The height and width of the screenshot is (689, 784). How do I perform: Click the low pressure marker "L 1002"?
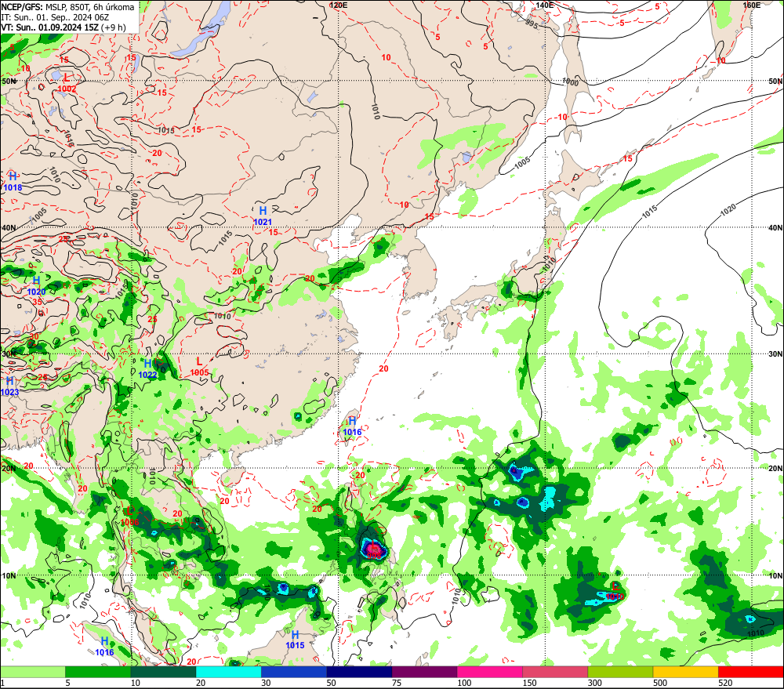(x=67, y=83)
